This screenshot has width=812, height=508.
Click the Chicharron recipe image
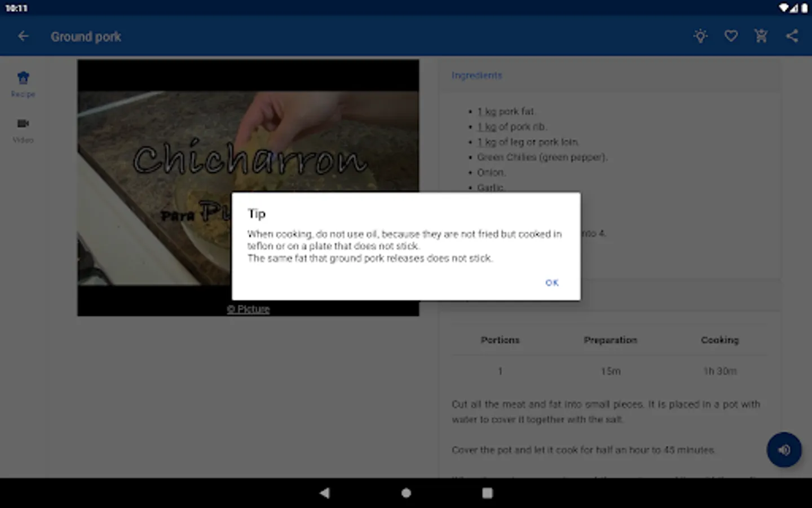tap(248, 187)
